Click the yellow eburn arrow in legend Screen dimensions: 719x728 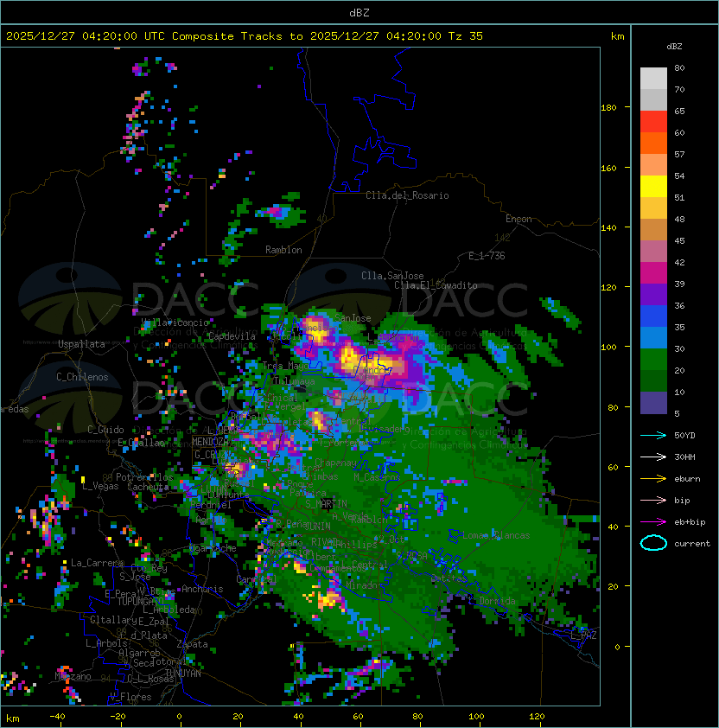point(653,479)
